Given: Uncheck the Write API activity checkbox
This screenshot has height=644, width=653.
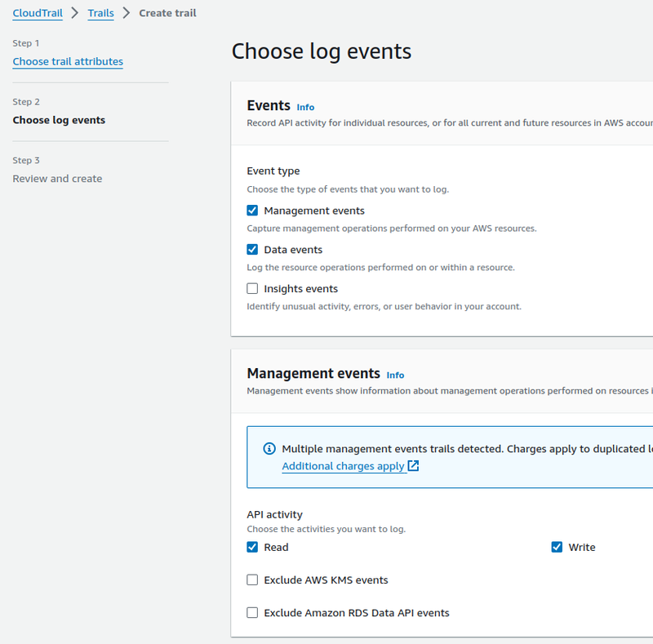Looking at the screenshot, I should [x=557, y=547].
